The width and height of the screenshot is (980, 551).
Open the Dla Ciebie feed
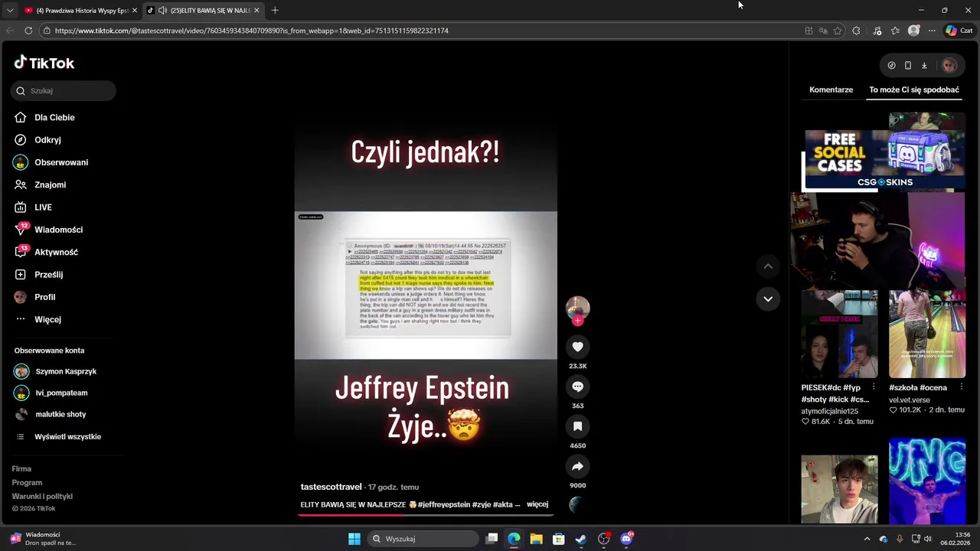(44, 117)
